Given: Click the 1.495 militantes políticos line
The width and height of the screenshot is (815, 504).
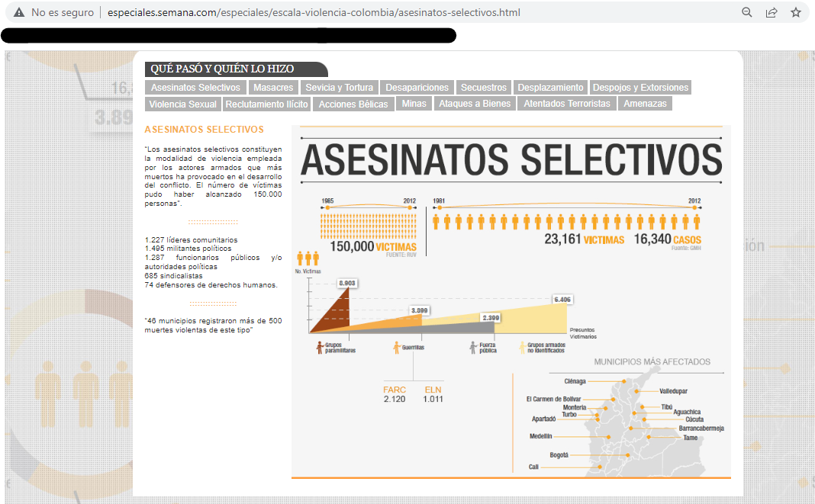Looking at the screenshot, I should coord(188,249).
